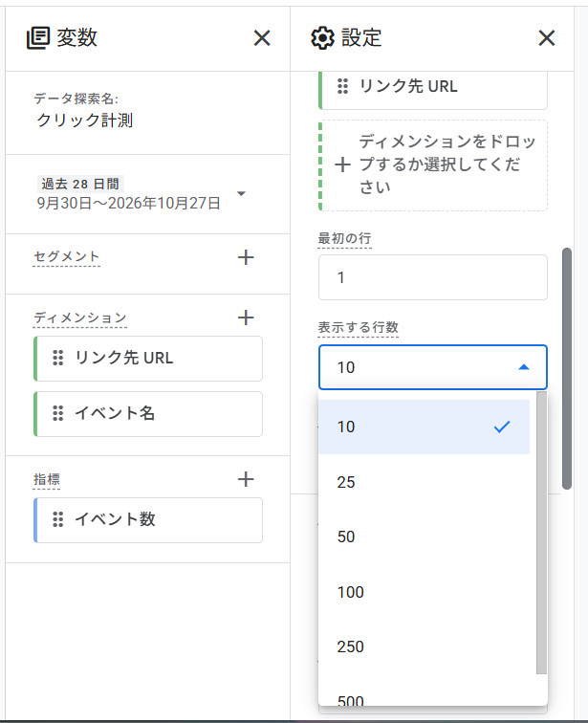Add a new dimension with plus icon
This screenshot has width=588, height=723.
[246, 318]
